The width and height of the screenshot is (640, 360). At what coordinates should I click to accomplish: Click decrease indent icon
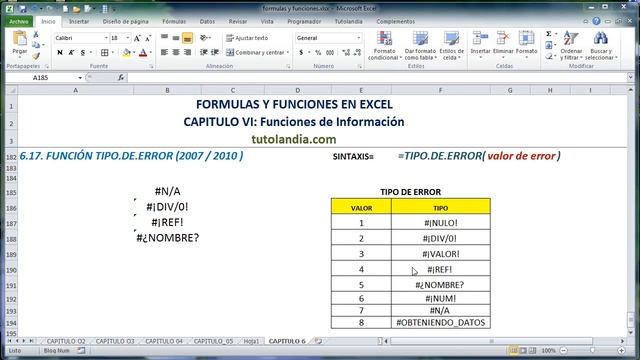click(x=204, y=53)
